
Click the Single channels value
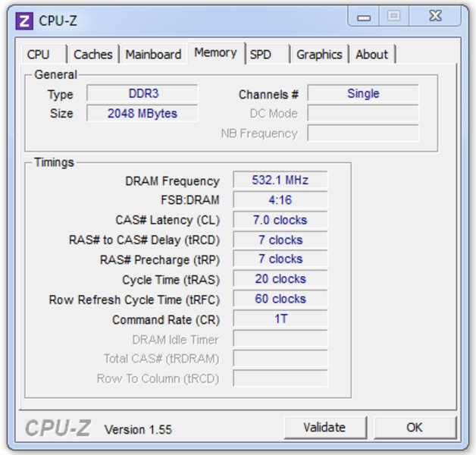point(363,93)
